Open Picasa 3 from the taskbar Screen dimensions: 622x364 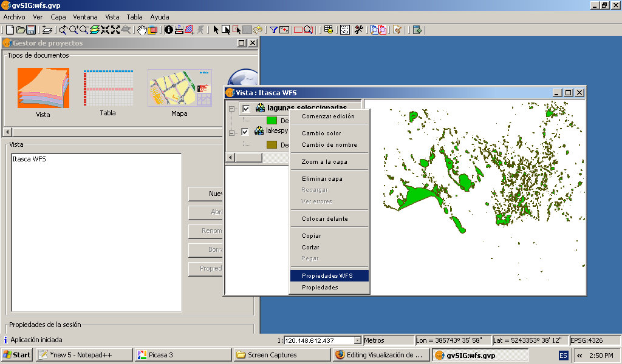pyautogui.click(x=182, y=355)
